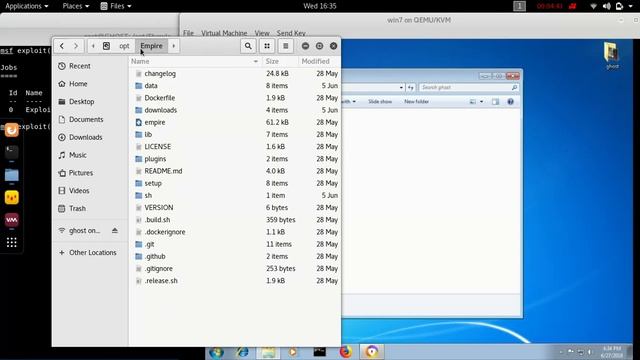The height and width of the screenshot is (360, 640).
Task: Select the opt path segment
Action: [124, 46]
